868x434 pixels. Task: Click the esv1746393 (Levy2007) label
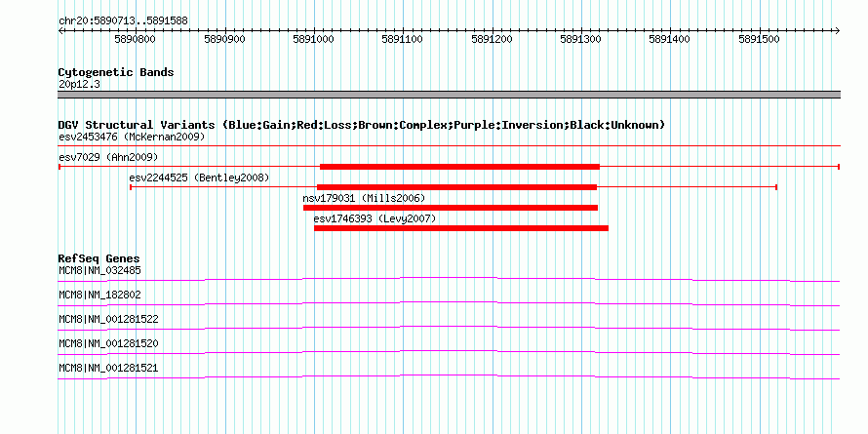point(375,218)
